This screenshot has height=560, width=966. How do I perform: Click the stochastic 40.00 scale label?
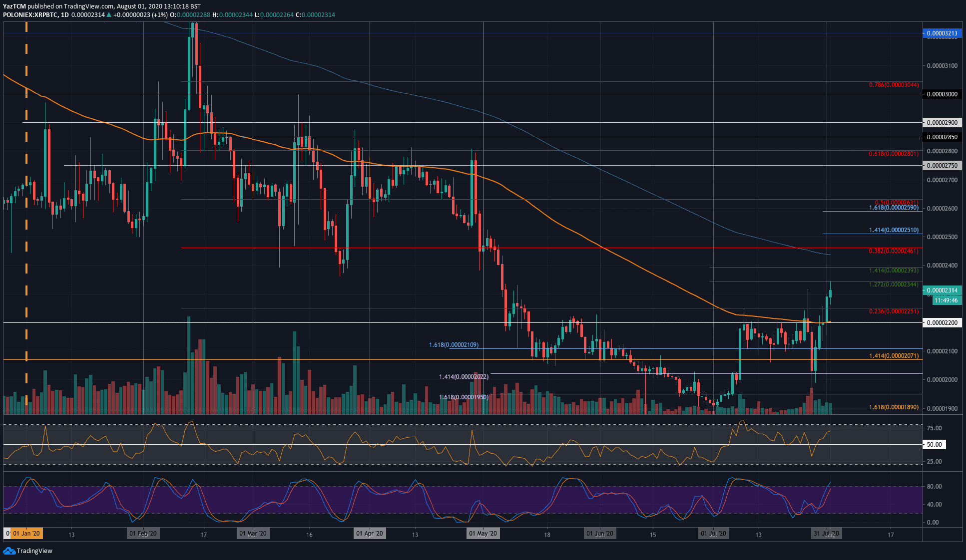(934, 505)
